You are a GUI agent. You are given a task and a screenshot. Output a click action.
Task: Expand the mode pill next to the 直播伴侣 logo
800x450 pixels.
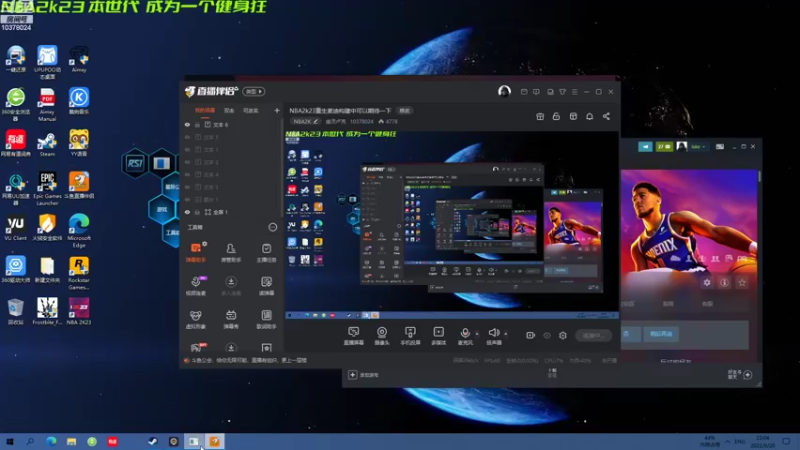(254, 91)
